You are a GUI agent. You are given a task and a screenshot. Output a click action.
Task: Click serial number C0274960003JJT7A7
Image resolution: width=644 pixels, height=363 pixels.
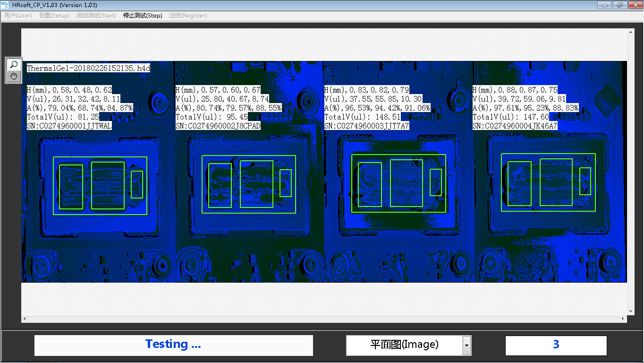click(367, 126)
